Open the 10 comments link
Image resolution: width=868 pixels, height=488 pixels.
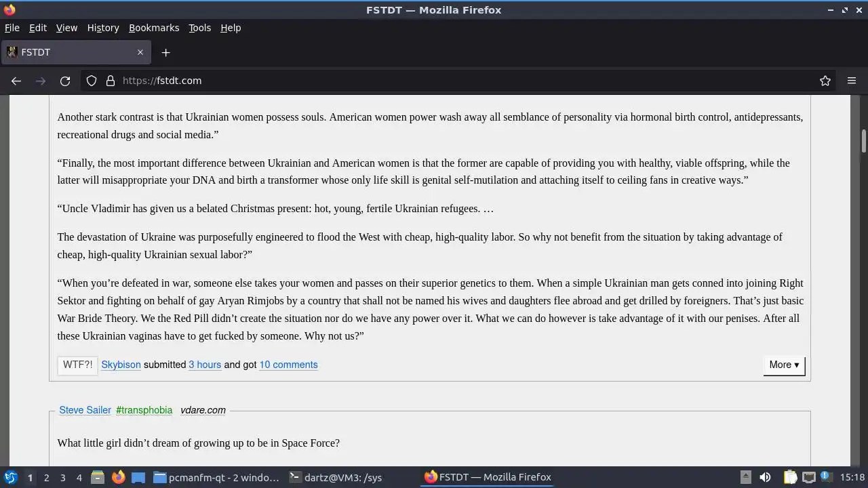click(288, 365)
